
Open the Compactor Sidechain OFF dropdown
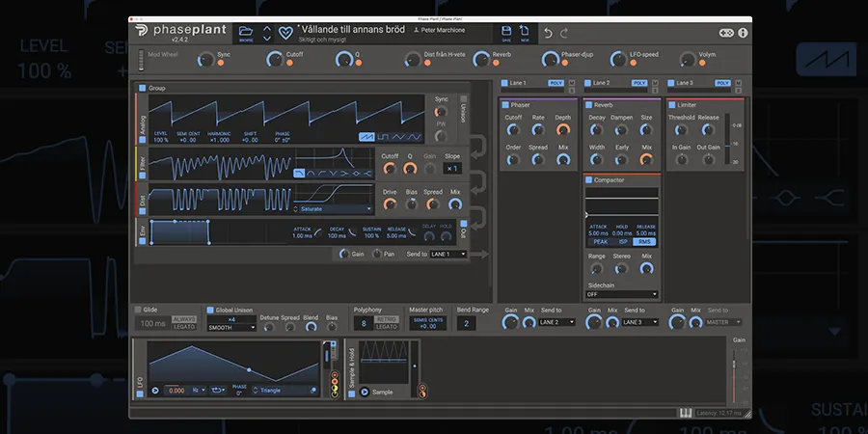[622, 294]
